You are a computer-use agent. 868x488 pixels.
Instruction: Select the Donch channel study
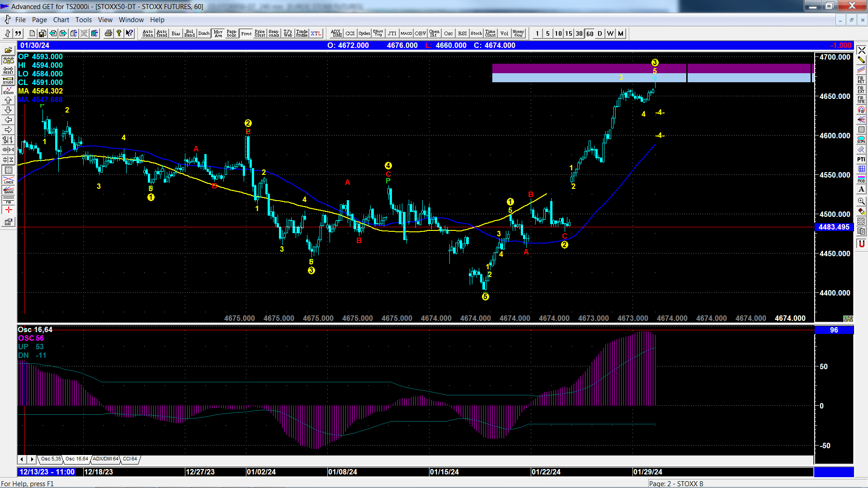click(204, 33)
